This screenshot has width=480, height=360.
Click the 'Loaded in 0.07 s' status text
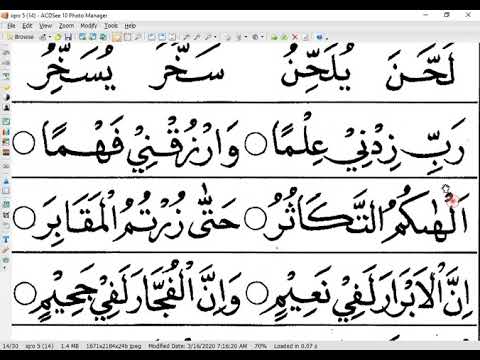(x=295, y=346)
